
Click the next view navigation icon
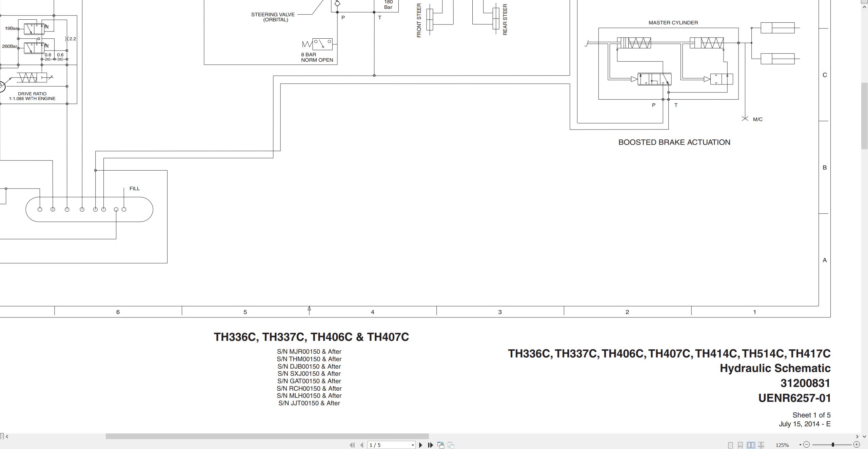pyautogui.click(x=451, y=445)
